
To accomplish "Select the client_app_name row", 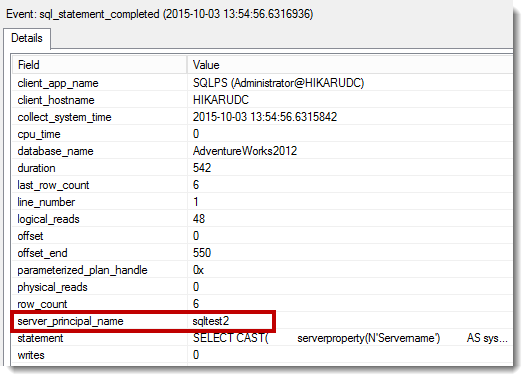I will click(x=263, y=83).
